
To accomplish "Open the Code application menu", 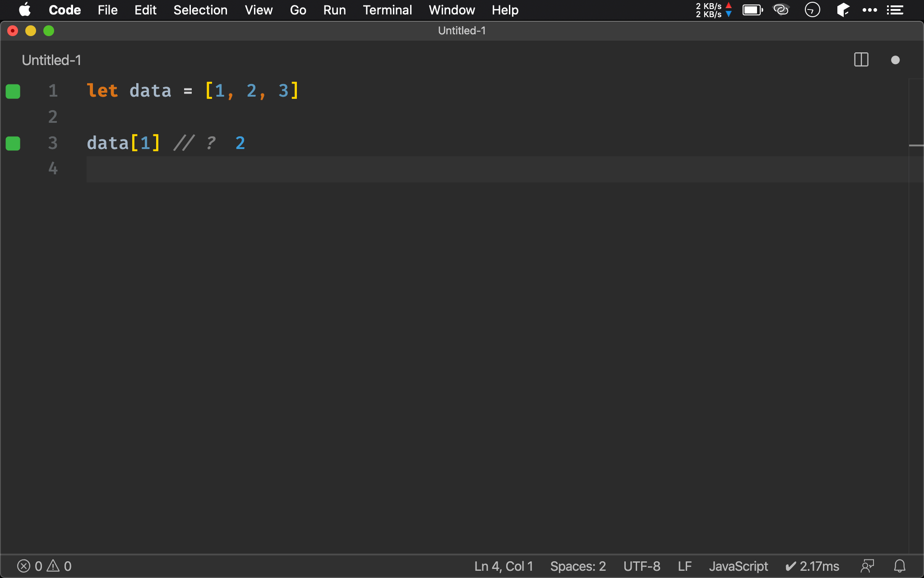I will pyautogui.click(x=65, y=10).
